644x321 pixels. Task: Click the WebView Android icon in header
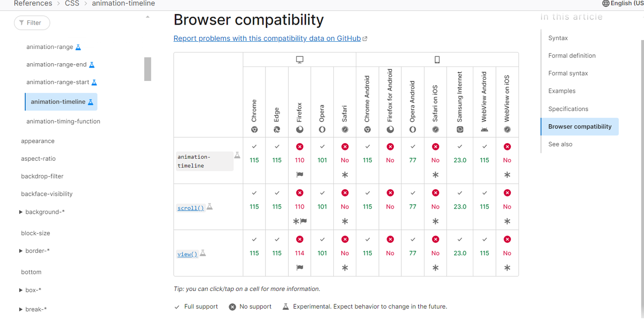(x=485, y=129)
